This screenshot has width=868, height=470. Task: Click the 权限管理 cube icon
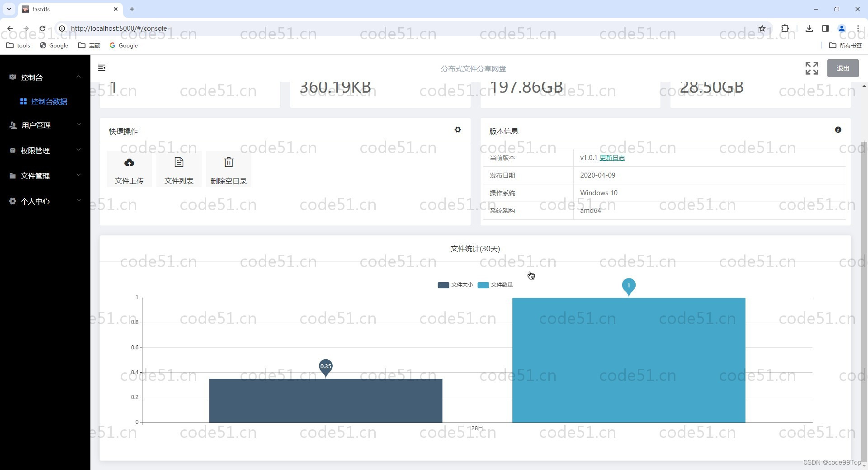(x=13, y=150)
